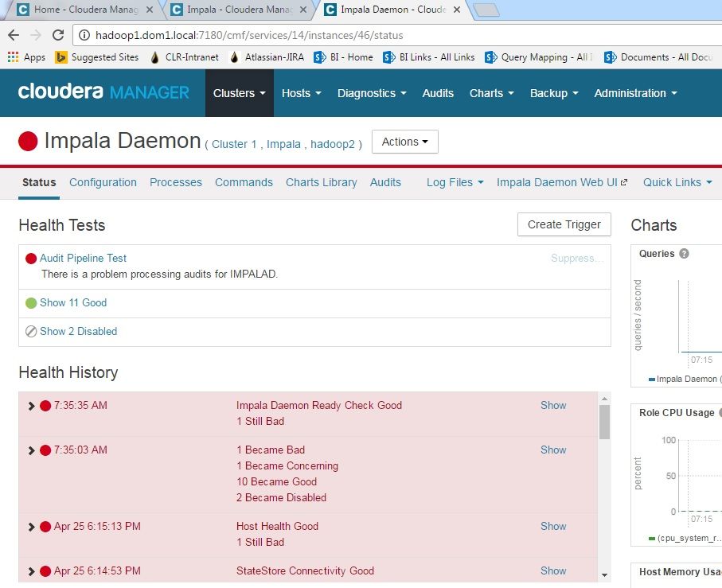Click the Impala breadcrumb link
This screenshot has height=588, width=722.
[x=283, y=144]
